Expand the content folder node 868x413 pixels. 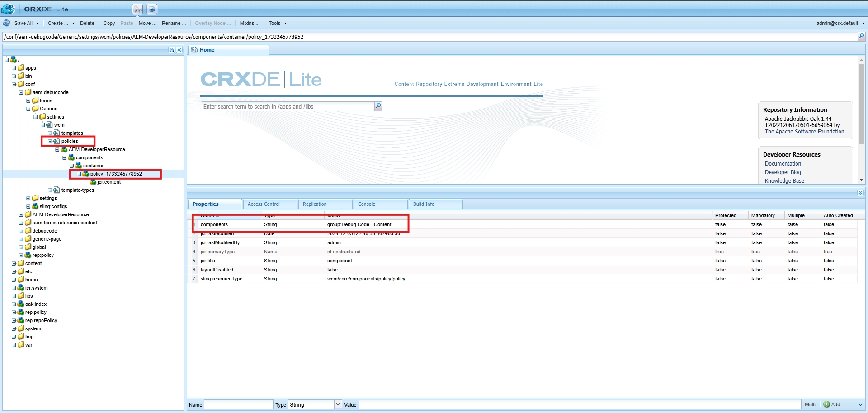click(14, 264)
